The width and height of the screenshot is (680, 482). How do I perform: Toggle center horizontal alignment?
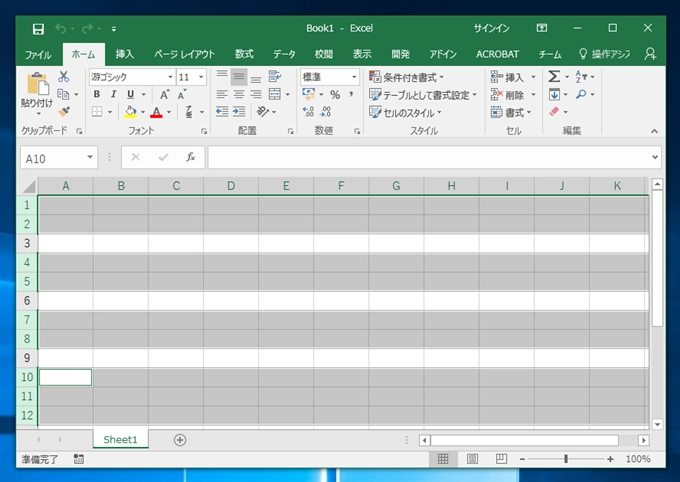coord(239,94)
